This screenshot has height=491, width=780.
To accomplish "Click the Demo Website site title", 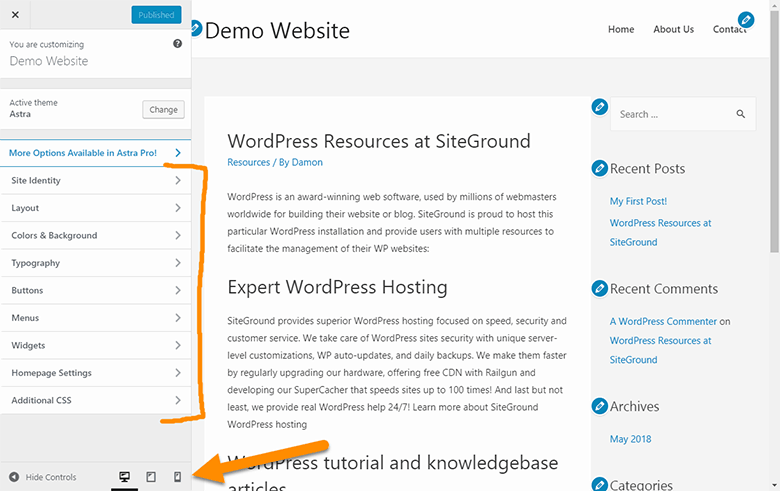I will click(x=277, y=31).
